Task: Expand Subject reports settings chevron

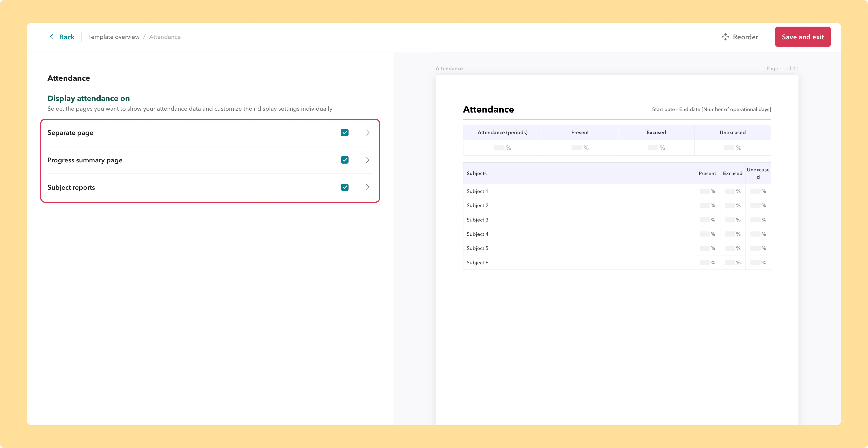Action: point(368,187)
